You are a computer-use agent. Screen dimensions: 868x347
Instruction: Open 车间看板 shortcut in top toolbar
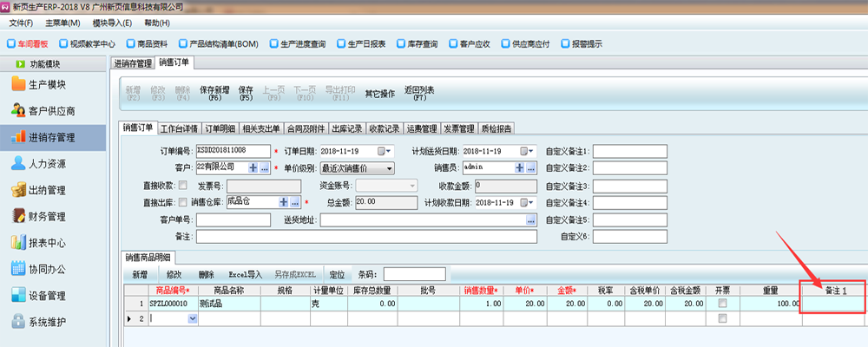29,43
